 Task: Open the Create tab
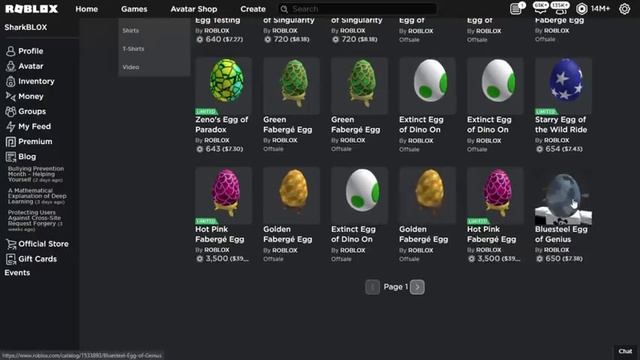[x=253, y=9]
